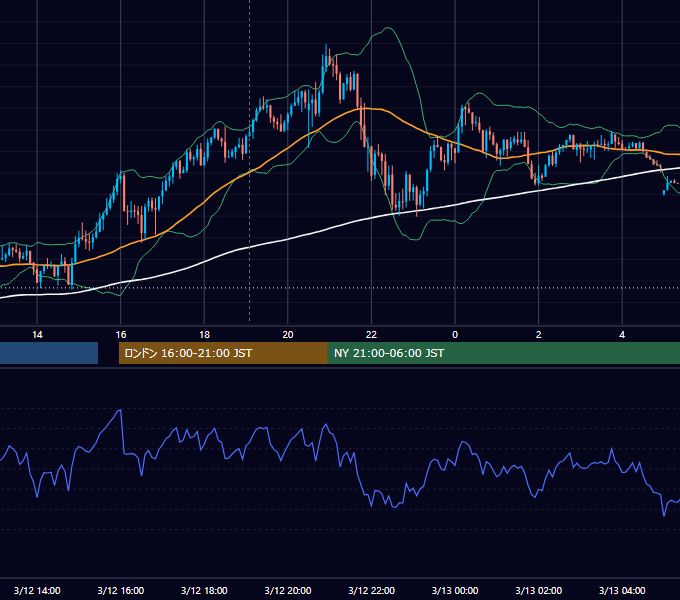Click the 3/12 16:00 date label
The width and height of the screenshot is (680, 600).
pos(121,590)
